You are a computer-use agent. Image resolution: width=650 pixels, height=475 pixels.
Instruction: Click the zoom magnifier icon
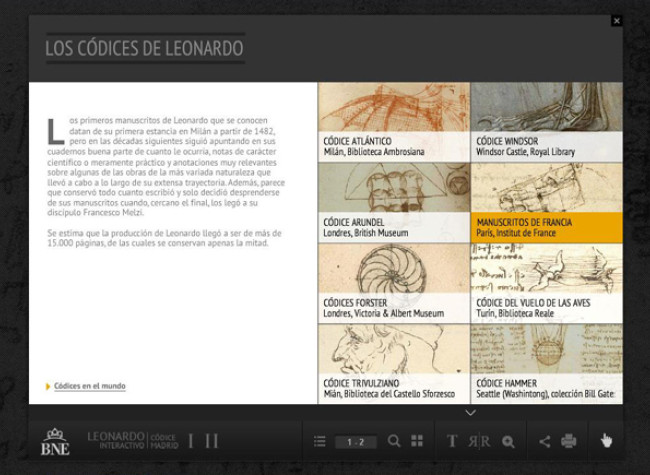pos(508,441)
